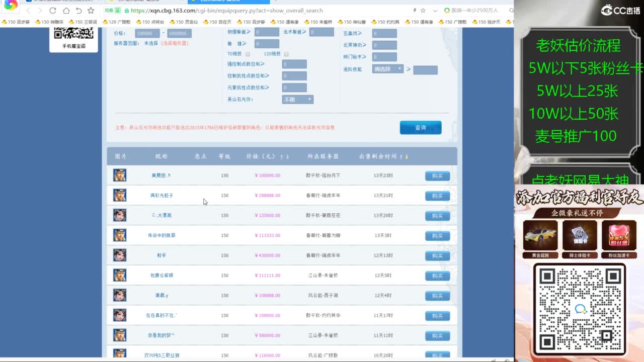Go to browser home page icon

66,11
